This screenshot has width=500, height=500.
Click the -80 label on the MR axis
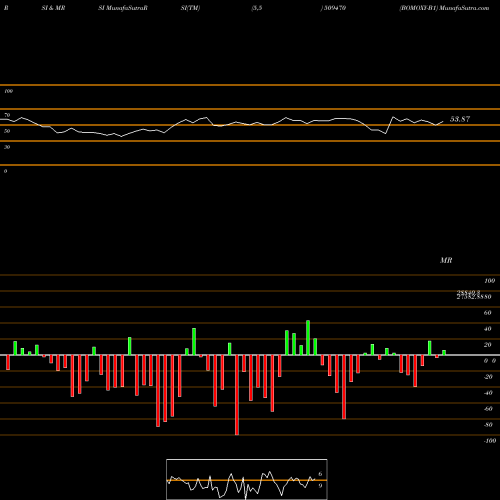pyautogui.click(x=488, y=425)
